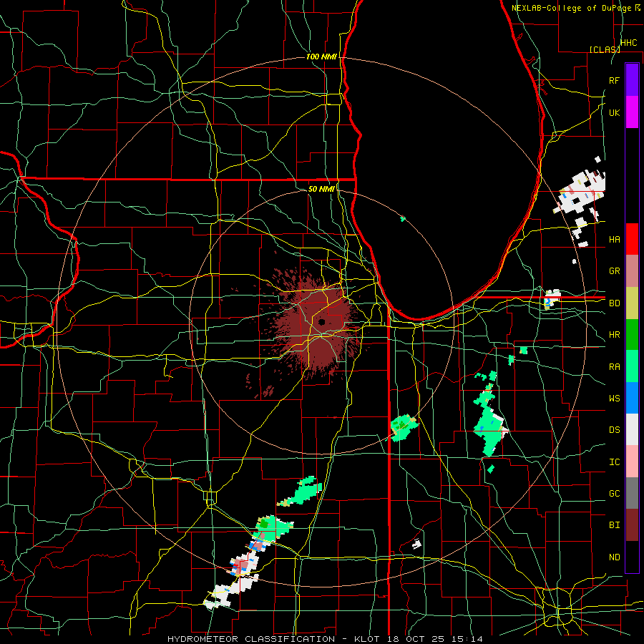Screen dimensions: 644x644
Task: Select the red HA legend swatch
Action: 632,239
